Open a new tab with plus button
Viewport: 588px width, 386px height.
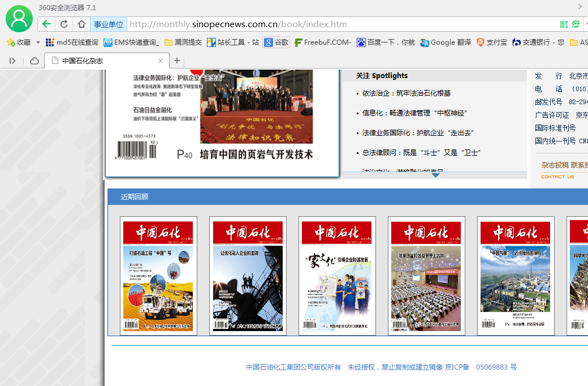[x=177, y=61]
